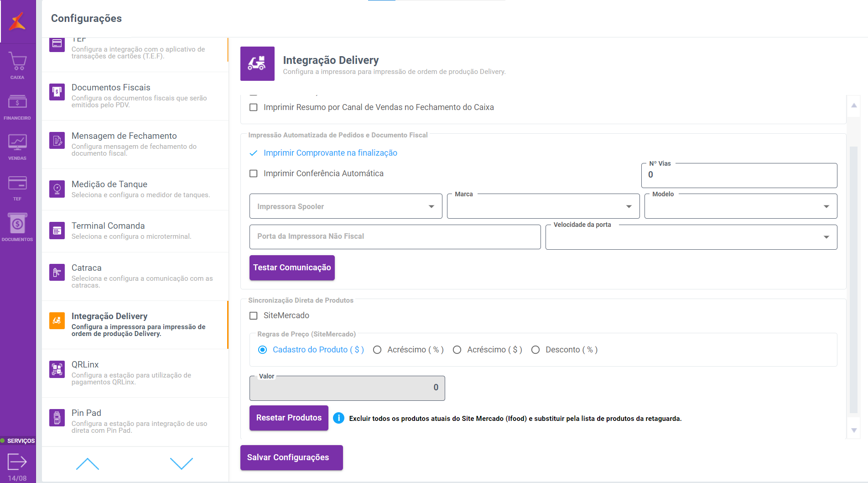Expand the Impressora Spooler dropdown

[x=345, y=206]
